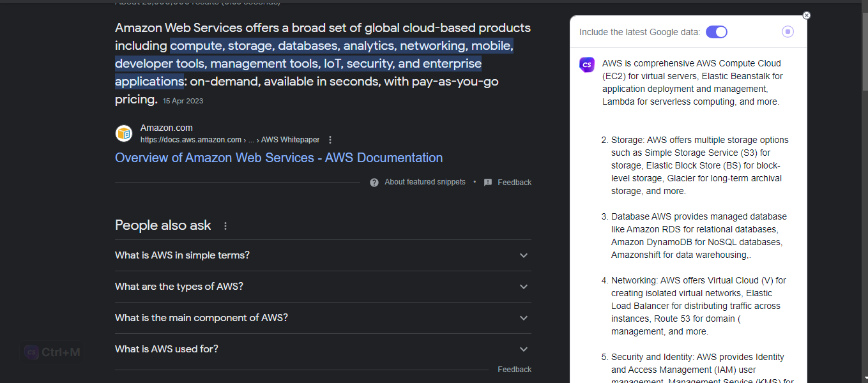The image size is (868, 383).
Task: Click the question mark icon for featured snippets
Action: (x=374, y=183)
